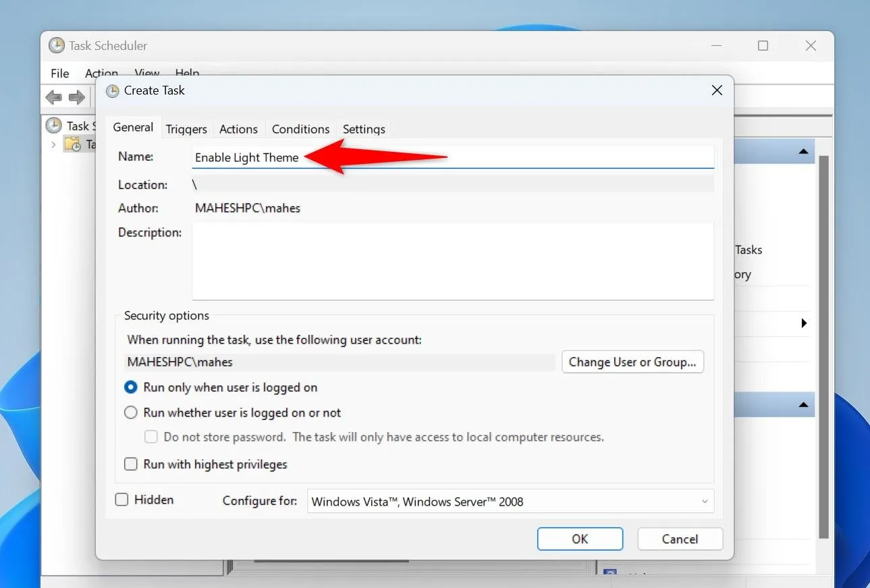Click the Change User or Group button
The height and width of the screenshot is (588, 870).
(x=632, y=362)
